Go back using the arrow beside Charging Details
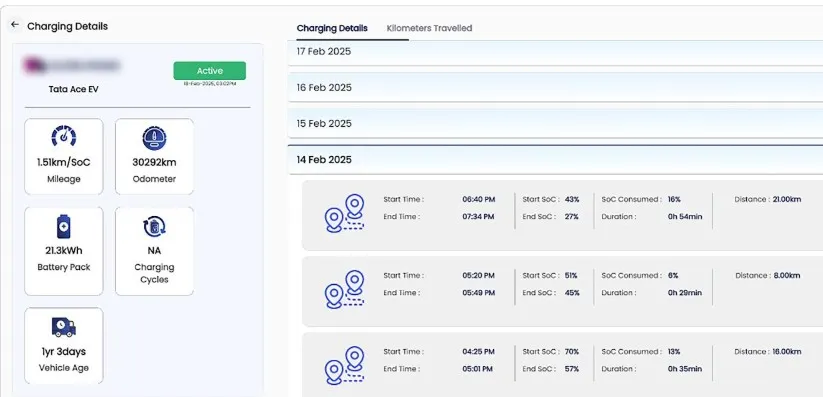 point(15,25)
